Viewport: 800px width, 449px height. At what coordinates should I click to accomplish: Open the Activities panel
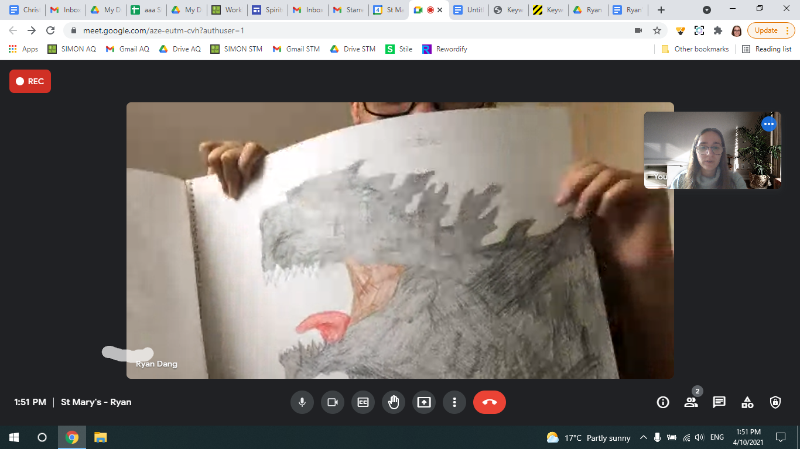(x=747, y=402)
